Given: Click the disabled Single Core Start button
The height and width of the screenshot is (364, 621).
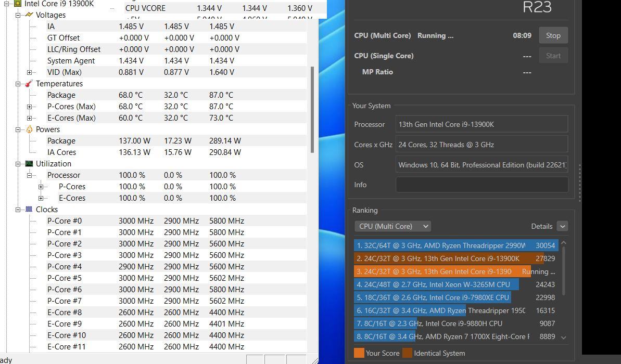Looking at the screenshot, I should pos(553,56).
